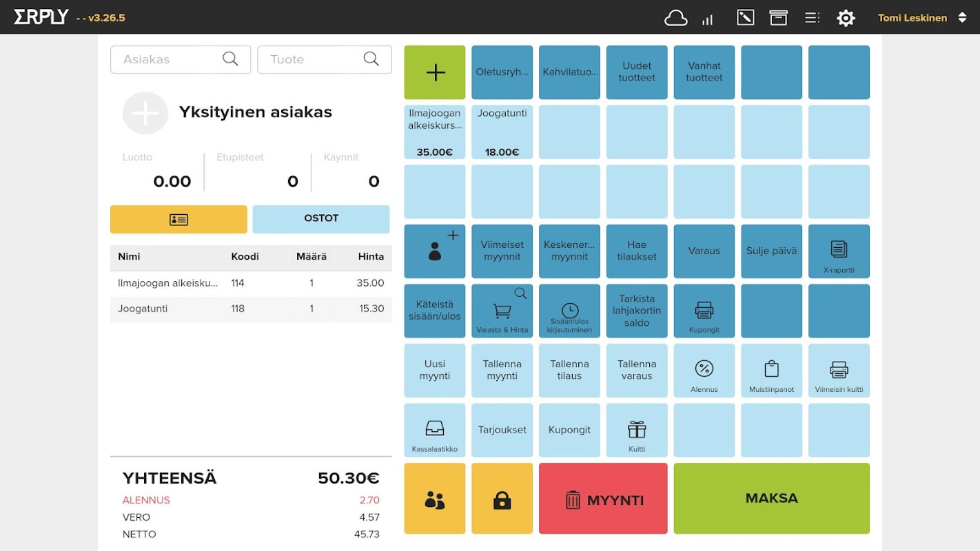Open Keskeneräiset myynnit pending sales tile
Viewport: 980px width, 551px height.
coord(570,251)
